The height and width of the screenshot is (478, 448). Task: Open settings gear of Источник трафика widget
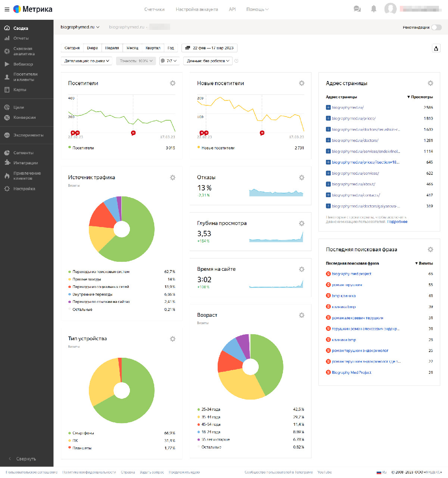pos(172,177)
